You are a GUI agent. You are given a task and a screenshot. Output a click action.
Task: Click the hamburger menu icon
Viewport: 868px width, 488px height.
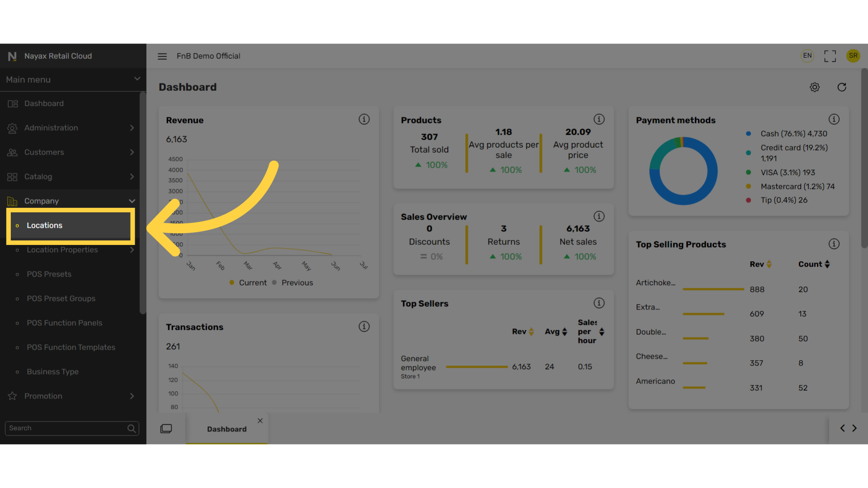162,56
